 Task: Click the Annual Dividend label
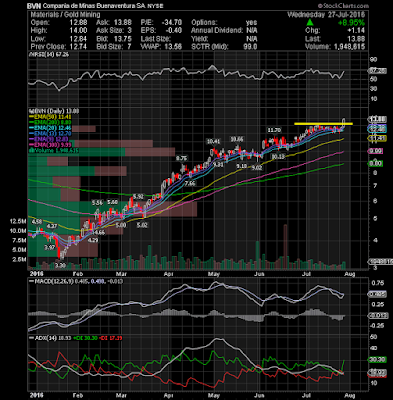pyautogui.click(x=217, y=30)
